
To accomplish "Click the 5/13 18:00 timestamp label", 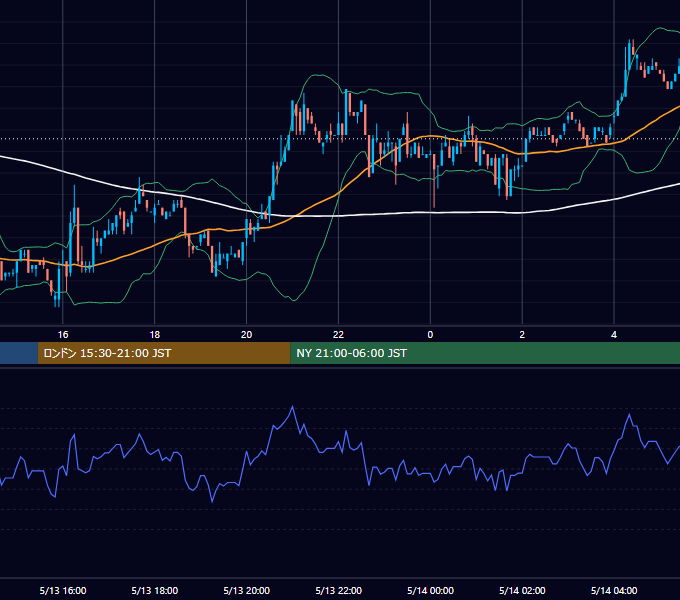I will click(x=155, y=590).
